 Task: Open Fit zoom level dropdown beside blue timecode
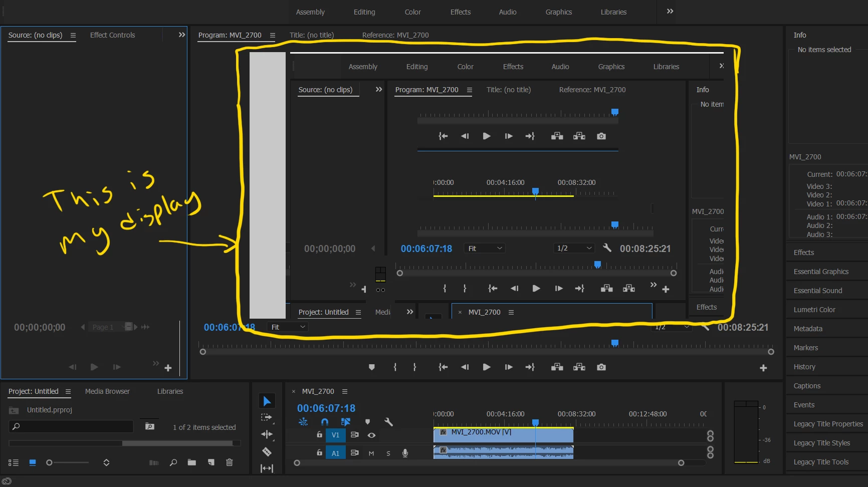click(x=288, y=327)
